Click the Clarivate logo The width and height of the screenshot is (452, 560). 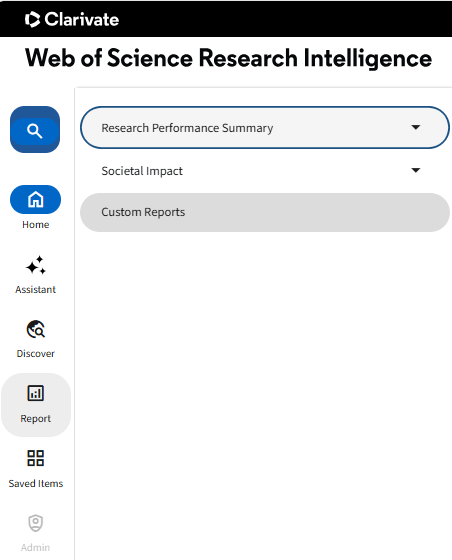(72, 19)
